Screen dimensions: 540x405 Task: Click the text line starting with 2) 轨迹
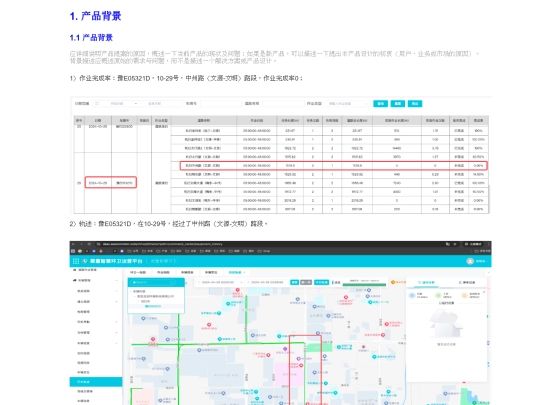(x=169, y=224)
